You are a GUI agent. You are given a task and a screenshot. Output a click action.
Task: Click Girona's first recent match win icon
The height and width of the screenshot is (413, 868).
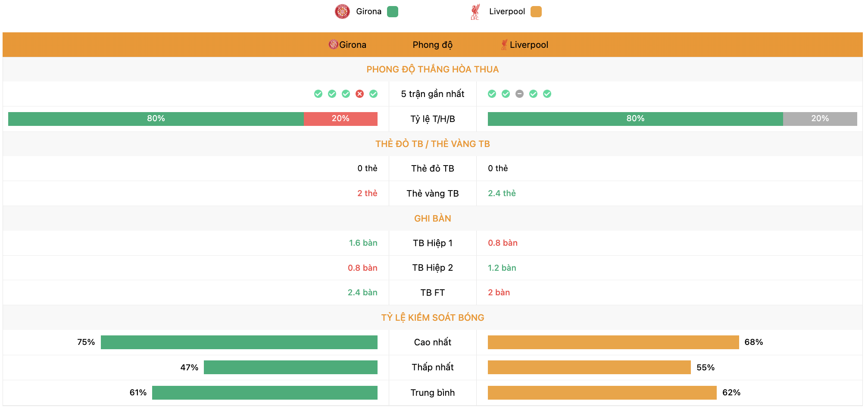(318, 94)
